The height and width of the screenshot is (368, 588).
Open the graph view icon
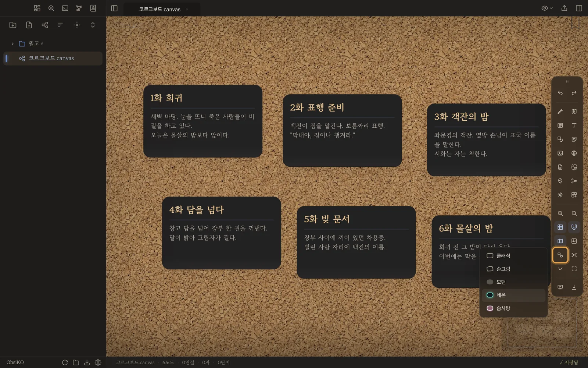point(79,8)
